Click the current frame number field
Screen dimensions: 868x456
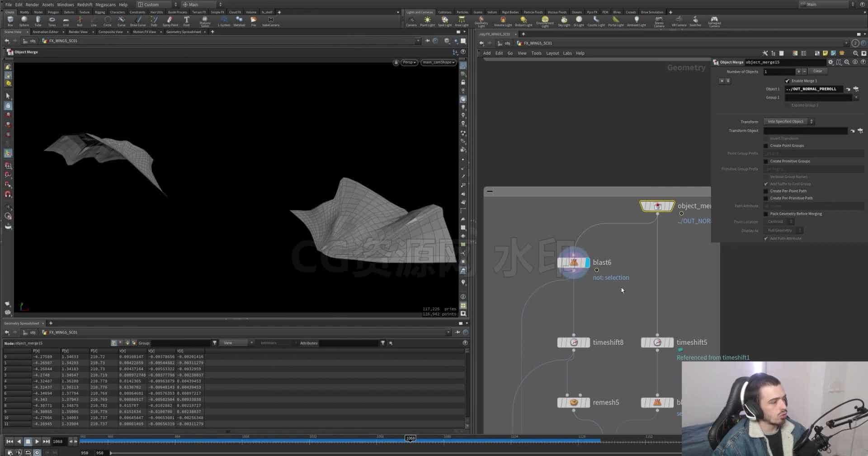[59, 442]
